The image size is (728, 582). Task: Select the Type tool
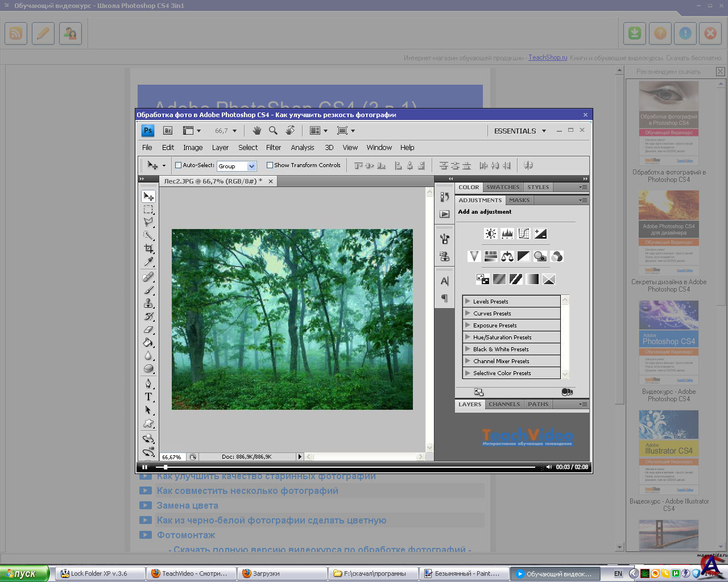[x=148, y=397]
